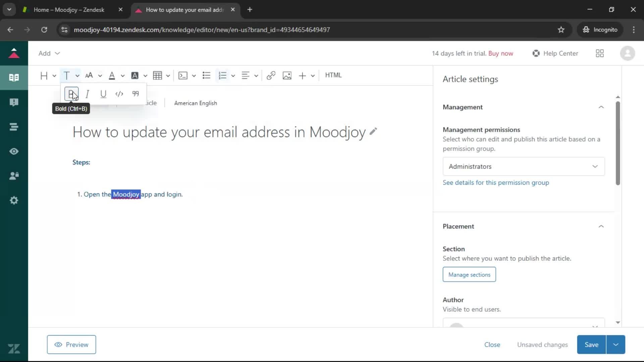Click American English language label
644x362 pixels.
tap(196, 103)
